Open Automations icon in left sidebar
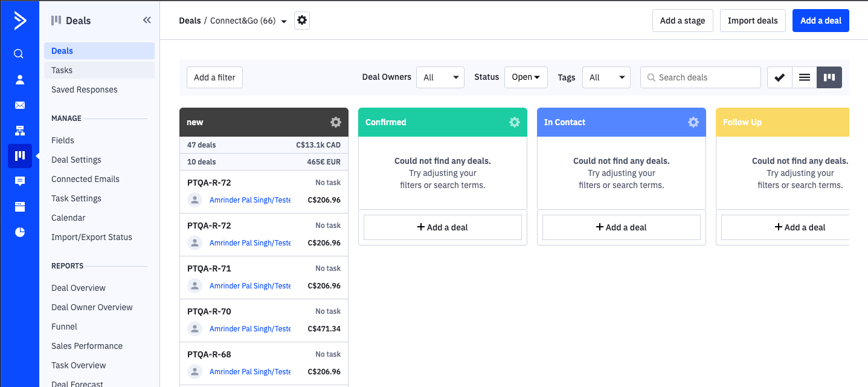Screen dimensions: 868x387 [19, 131]
